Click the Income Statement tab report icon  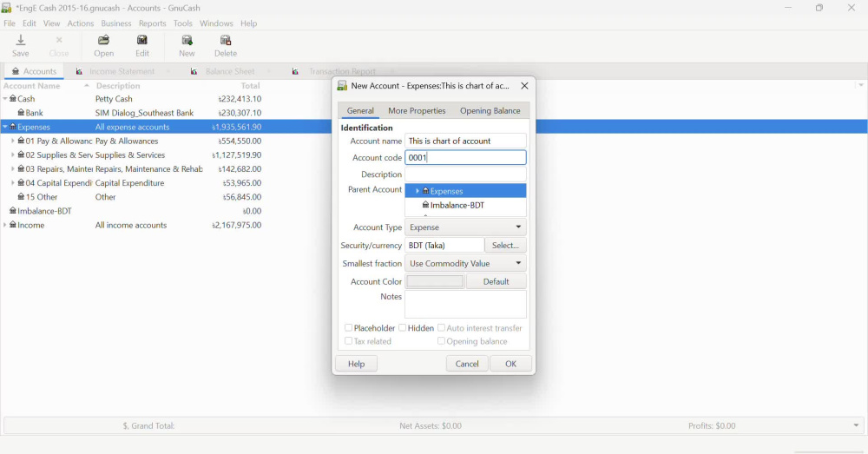(x=79, y=71)
